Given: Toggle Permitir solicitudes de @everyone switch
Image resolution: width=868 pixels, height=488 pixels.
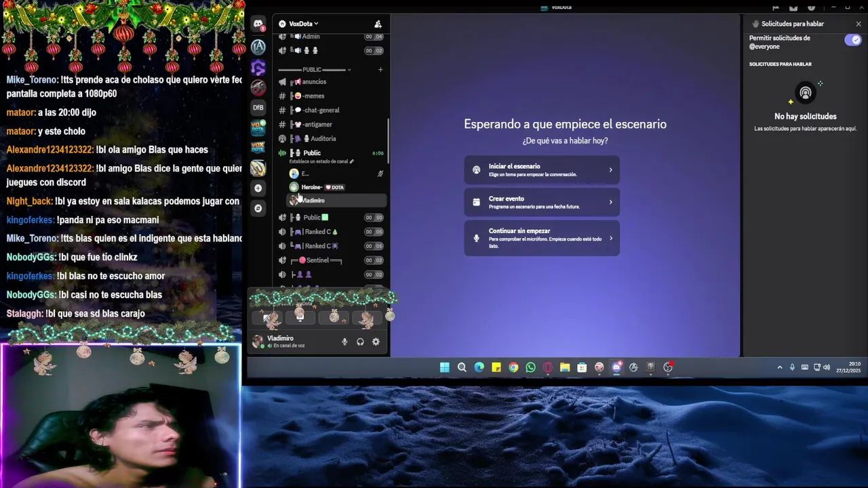Looking at the screenshot, I should tap(853, 40).
